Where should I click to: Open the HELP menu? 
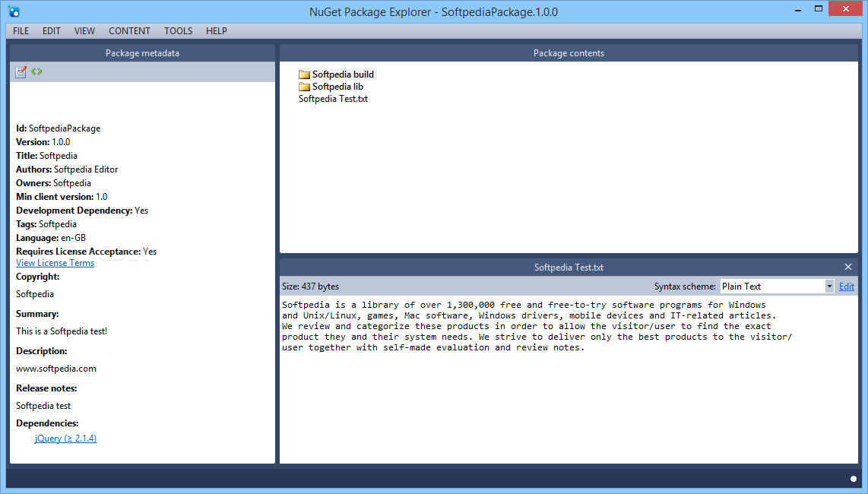pyautogui.click(x=217, y=31)
